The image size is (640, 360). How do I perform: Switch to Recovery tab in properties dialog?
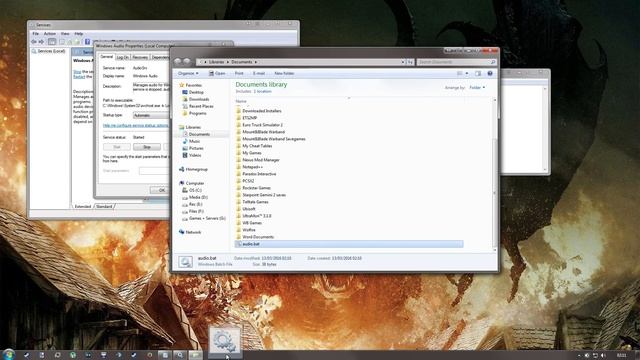140,57
